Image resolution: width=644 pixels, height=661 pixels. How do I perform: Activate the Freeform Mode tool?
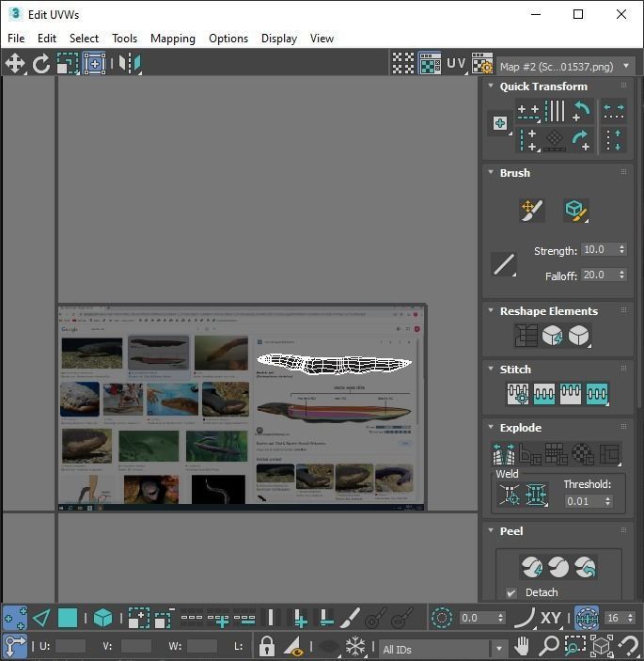[x=94, y=64]
